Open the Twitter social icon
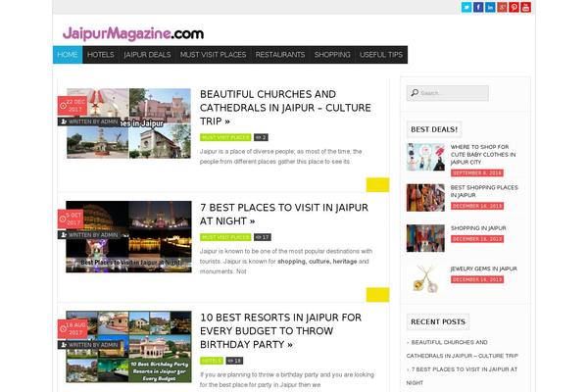588x392 pixels. pyautogui.click(x=466, y=7)
